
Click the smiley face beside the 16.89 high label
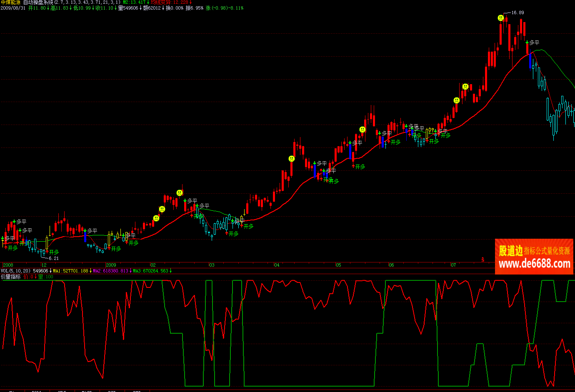click(501, 18)
